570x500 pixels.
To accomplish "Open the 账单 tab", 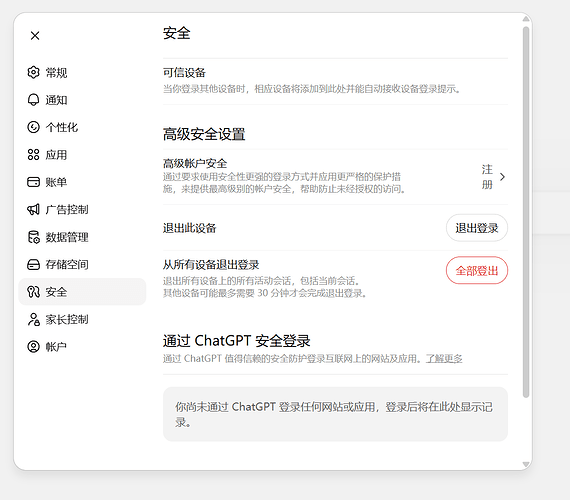I will point(82,182).
